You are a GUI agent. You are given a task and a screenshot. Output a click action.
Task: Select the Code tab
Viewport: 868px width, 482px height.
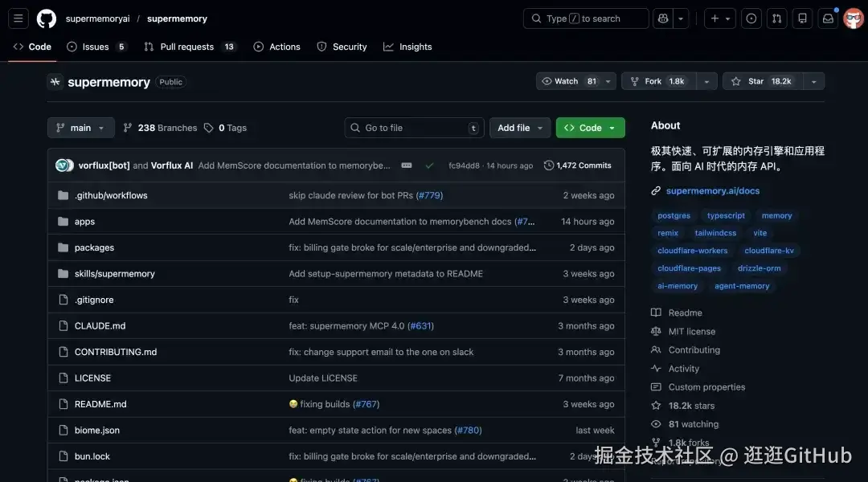[x=32, y=47]
